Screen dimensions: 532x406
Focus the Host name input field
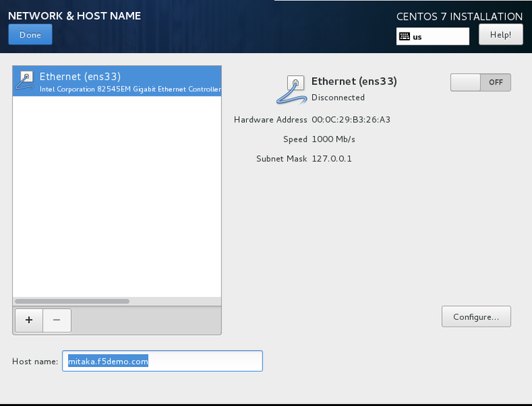162,361
